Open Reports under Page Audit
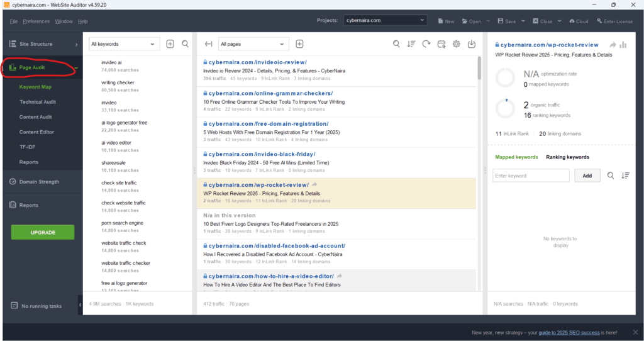Image resolution: width=644 pixels, height=341 pixels. [x=29, y=162]
